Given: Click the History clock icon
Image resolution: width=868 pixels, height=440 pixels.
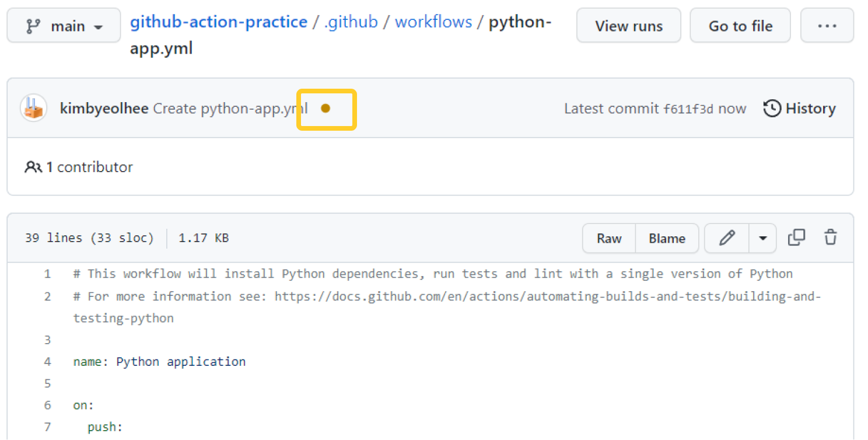Looking at the screenshot, I should point(772,109).
